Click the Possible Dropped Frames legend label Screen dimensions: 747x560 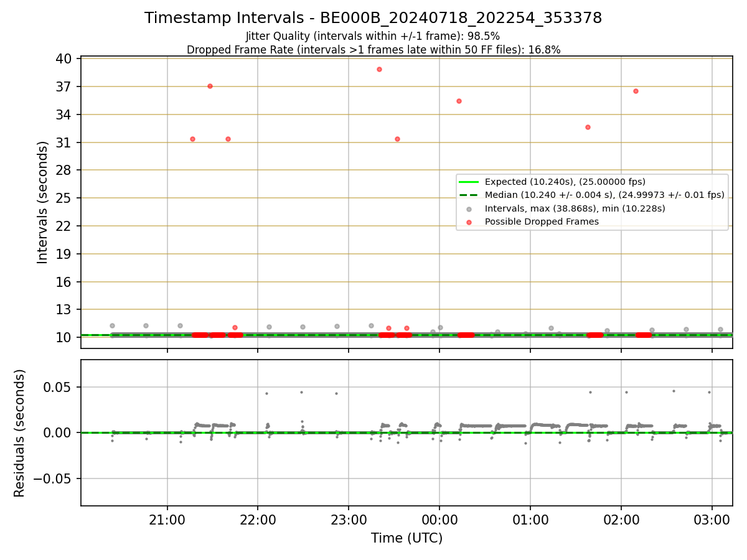(x=542, y=222)
